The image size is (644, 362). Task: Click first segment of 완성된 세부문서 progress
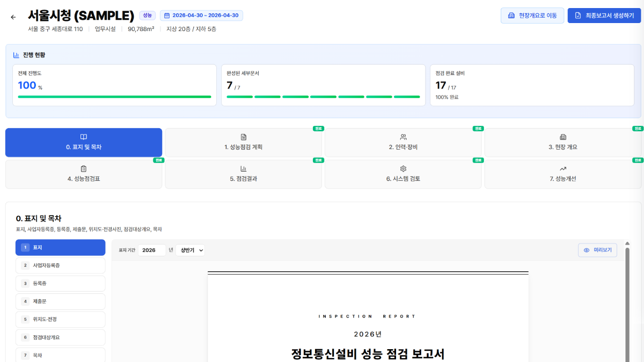(239, 97)
